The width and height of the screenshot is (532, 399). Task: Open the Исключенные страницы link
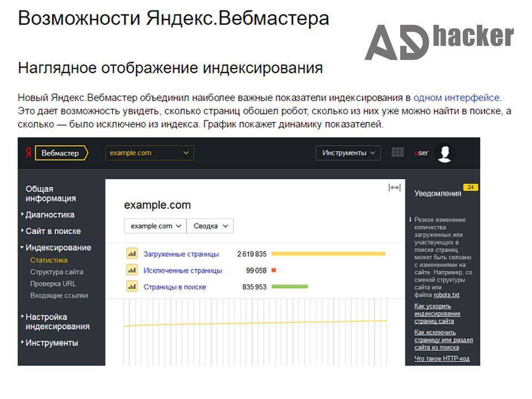point(183,270)
